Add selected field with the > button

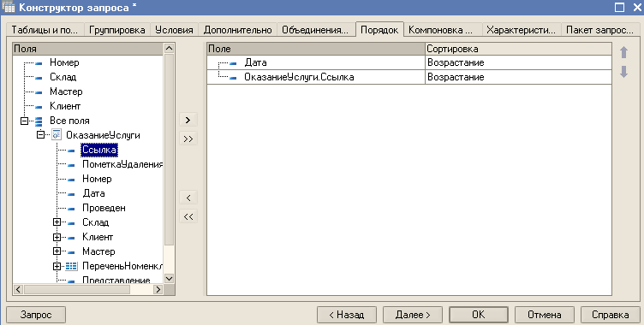coord(188,120)
